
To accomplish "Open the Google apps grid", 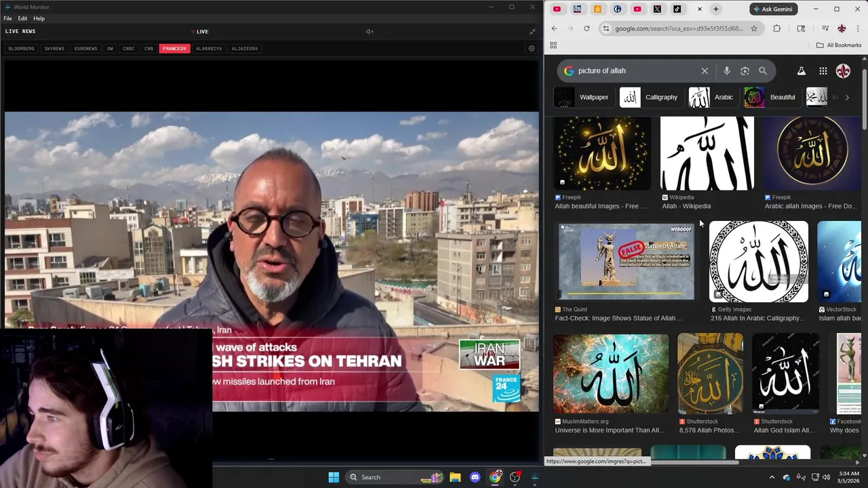I will (x=823, y=70).
